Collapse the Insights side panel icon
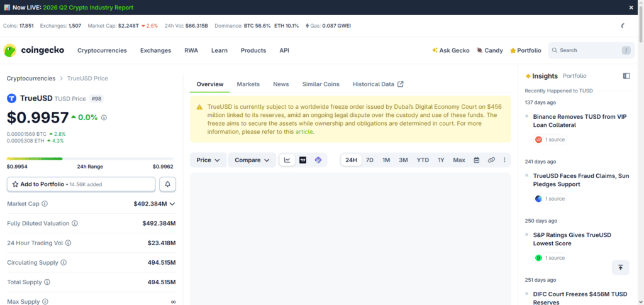The height and width of the screenshot is (305, 644). click(x=626, y=76)
